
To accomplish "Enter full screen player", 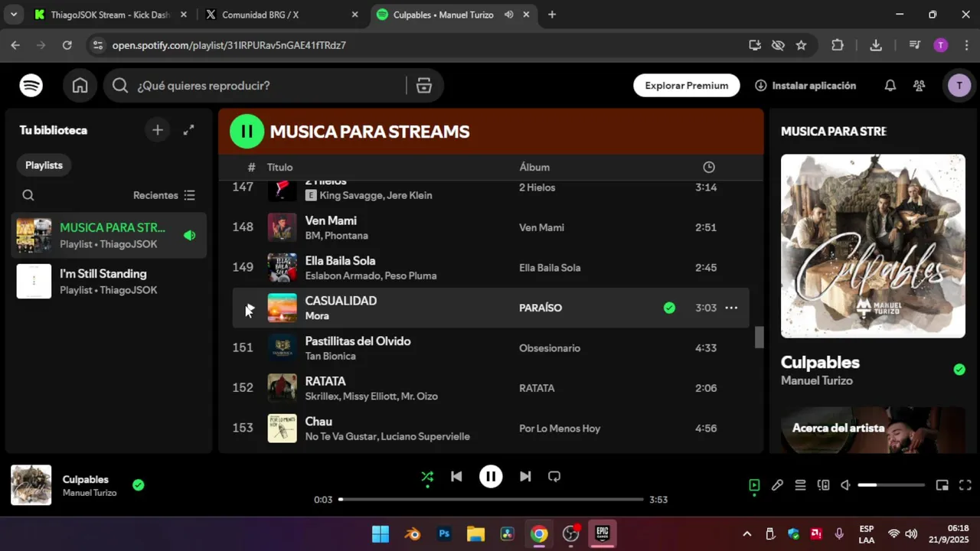I will click(x=965, y=485).
